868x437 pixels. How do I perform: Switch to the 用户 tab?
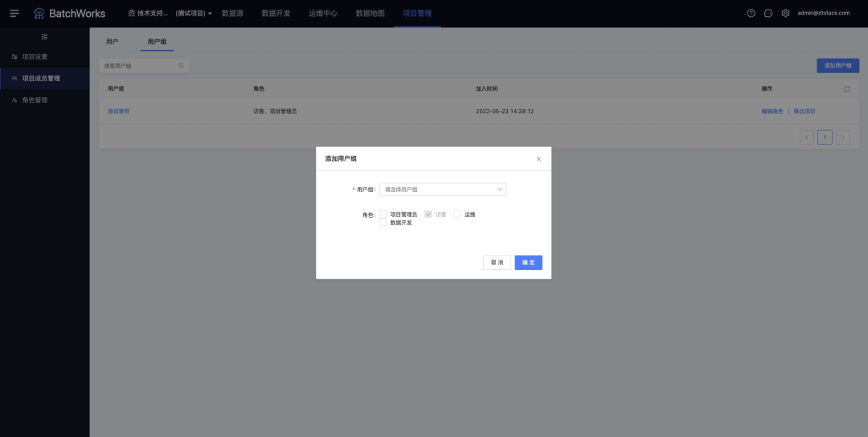(112, 41)
